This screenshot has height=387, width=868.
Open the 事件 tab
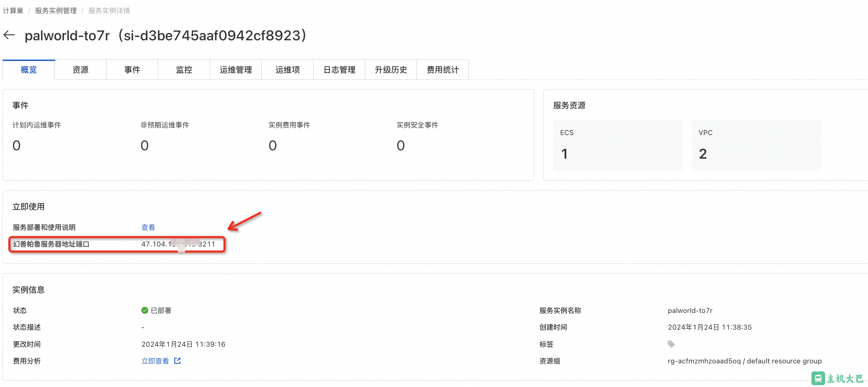[x=132, y=70]
